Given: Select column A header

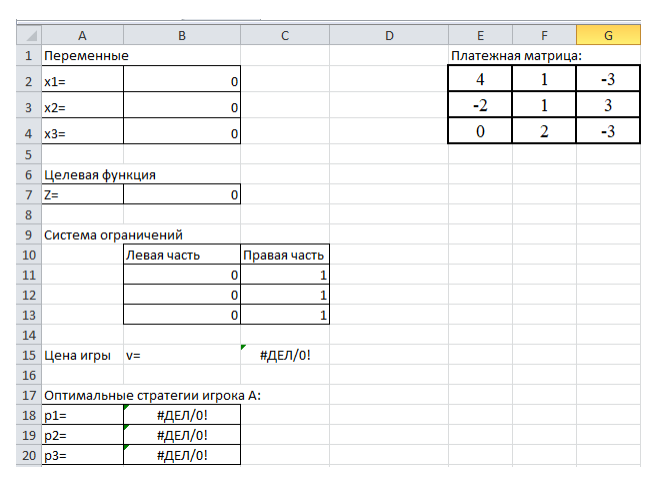Looking at the screenshot, I should pyautogui.click(x=82, y=35).
